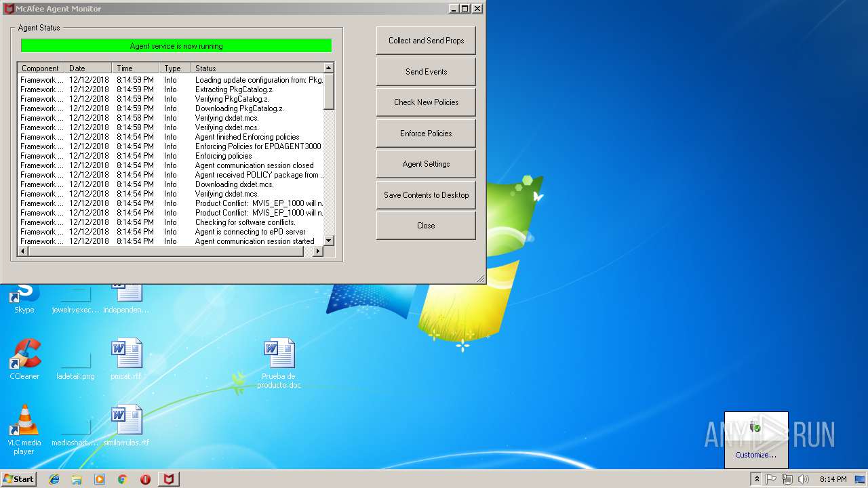
Task: Sort log by Date column header
Action: [88, 68]
